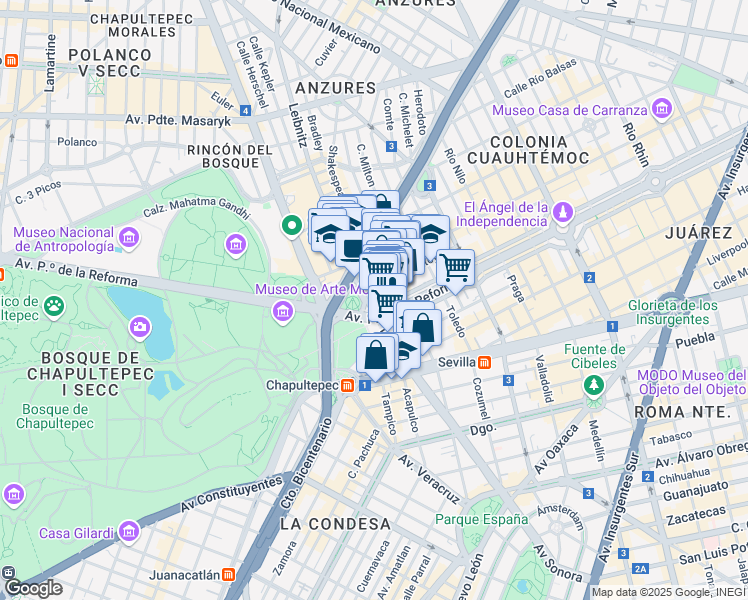
Task: Click the Calle Río Balsas street label
Action: 540,78
